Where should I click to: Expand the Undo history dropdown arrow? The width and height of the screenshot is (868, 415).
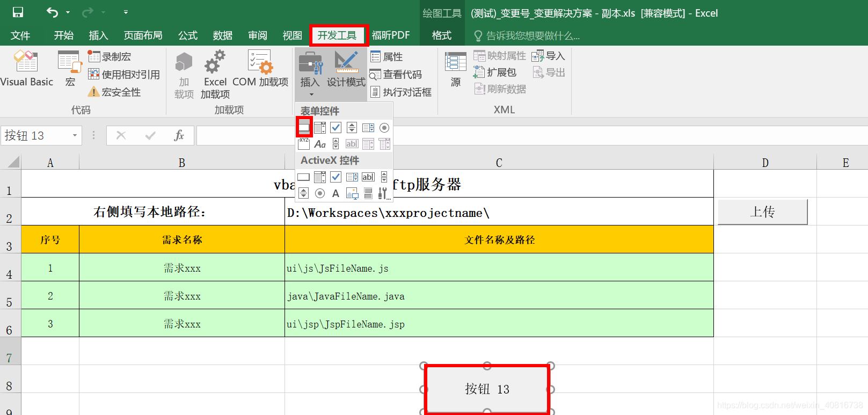[68, 12]
